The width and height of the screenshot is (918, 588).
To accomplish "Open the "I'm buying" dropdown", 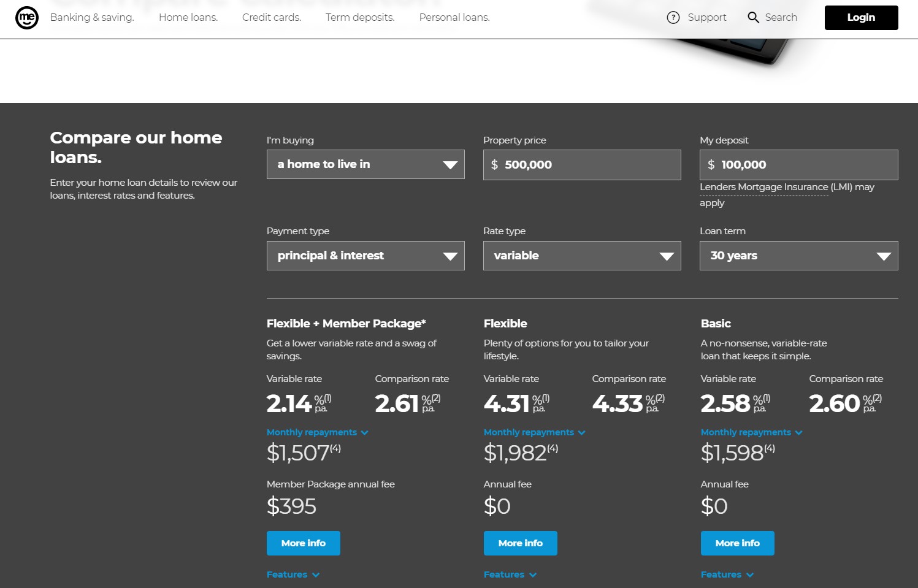I will [x=365, y=164].
